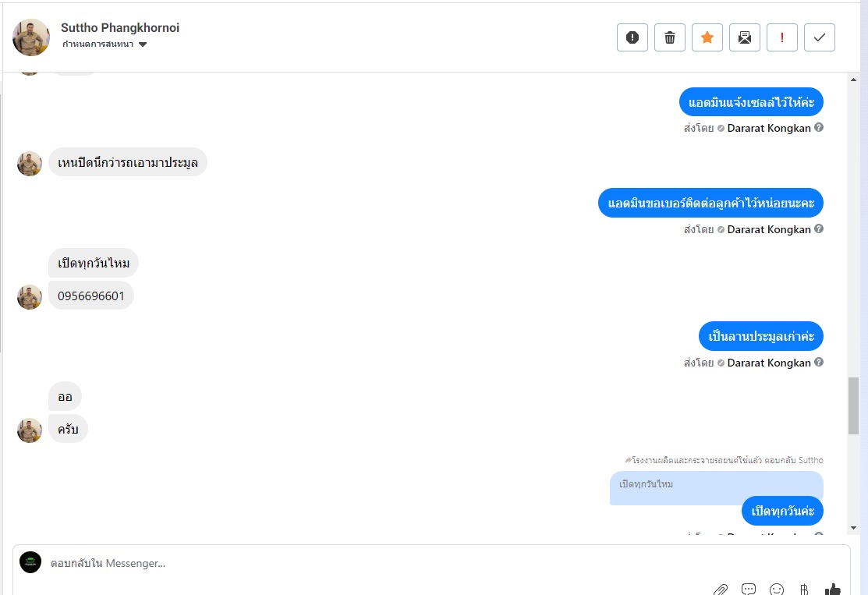Screen dimensions: 868x595
Task: Send a thumbs-up like
Action: coord(833,590)
